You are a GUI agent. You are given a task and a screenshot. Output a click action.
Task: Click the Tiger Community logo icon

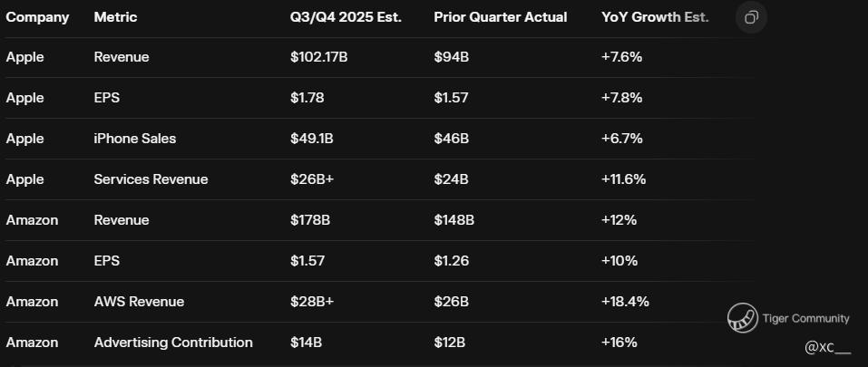742,318
